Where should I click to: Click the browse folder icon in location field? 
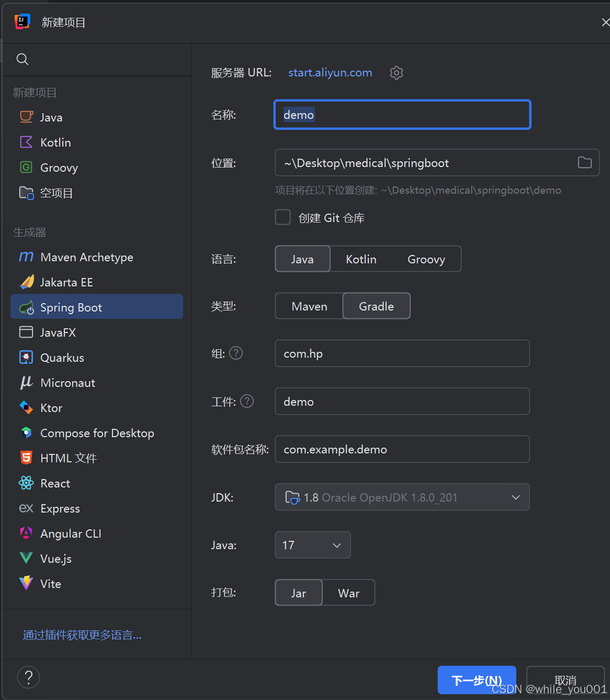[585, 163]
